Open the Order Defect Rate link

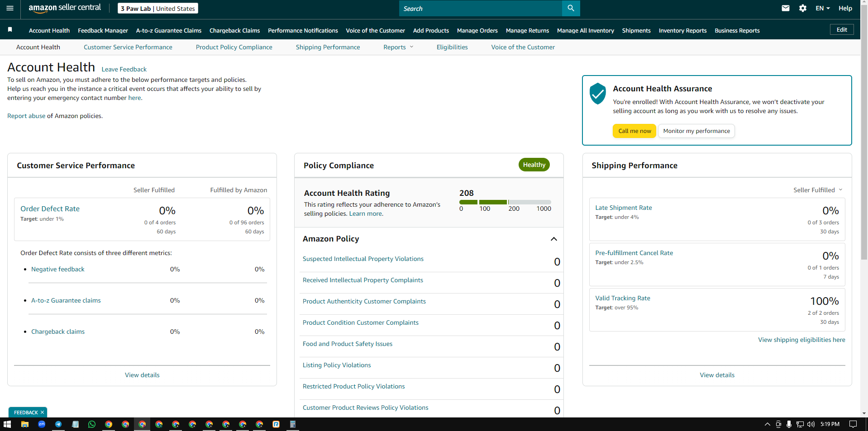point(50,208)
